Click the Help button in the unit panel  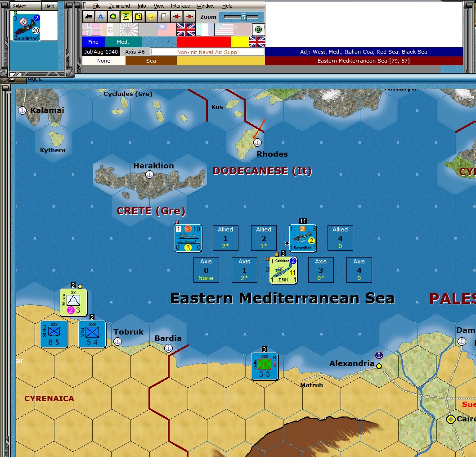tap(49, 6)
